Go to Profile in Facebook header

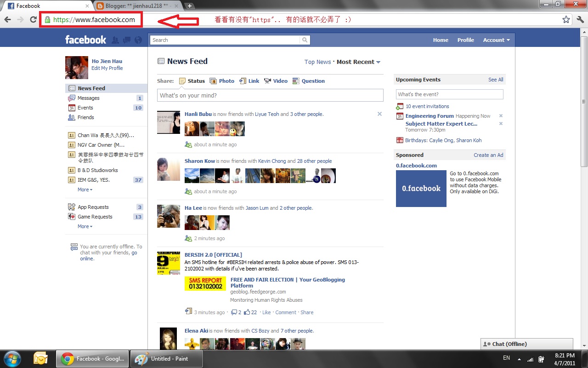(x=465, y=40)
